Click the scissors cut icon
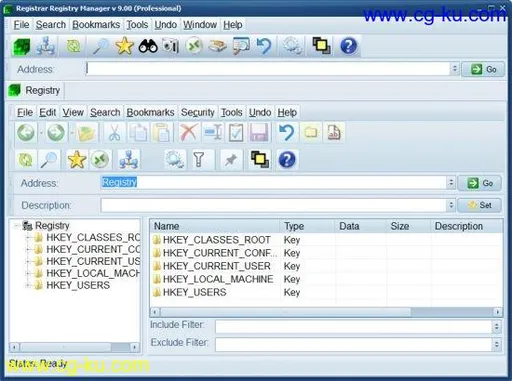Viewport: 512px width, 381px height. pyautogui.click(x=114, y=133)
